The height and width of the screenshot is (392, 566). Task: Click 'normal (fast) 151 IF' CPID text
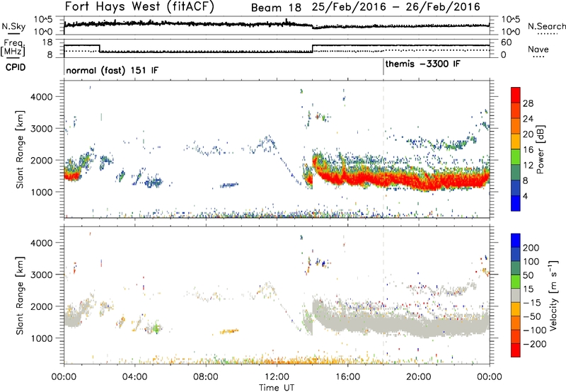tap(112, 70)
